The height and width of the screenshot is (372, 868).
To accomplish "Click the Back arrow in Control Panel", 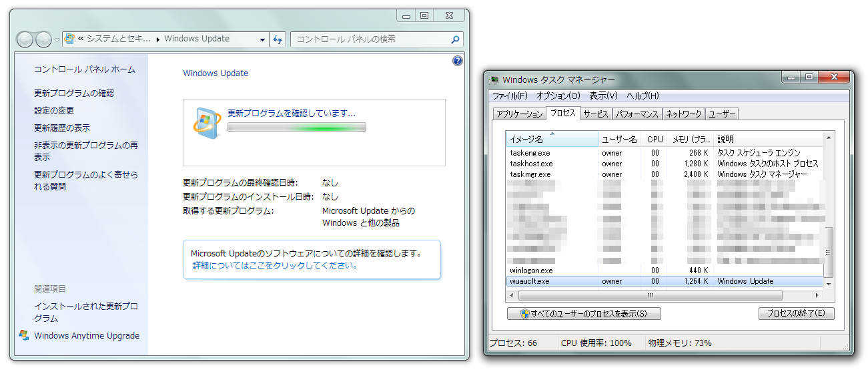I will pos(25,39).
